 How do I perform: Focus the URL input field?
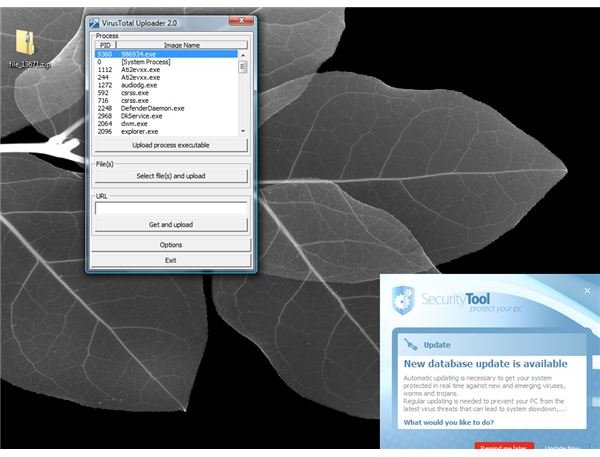pos(171,208)
